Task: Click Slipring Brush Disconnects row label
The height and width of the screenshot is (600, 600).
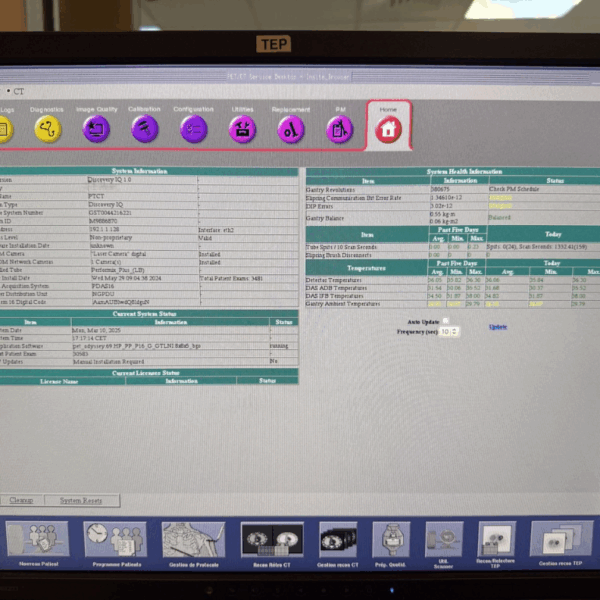Action: coord(339,255)
